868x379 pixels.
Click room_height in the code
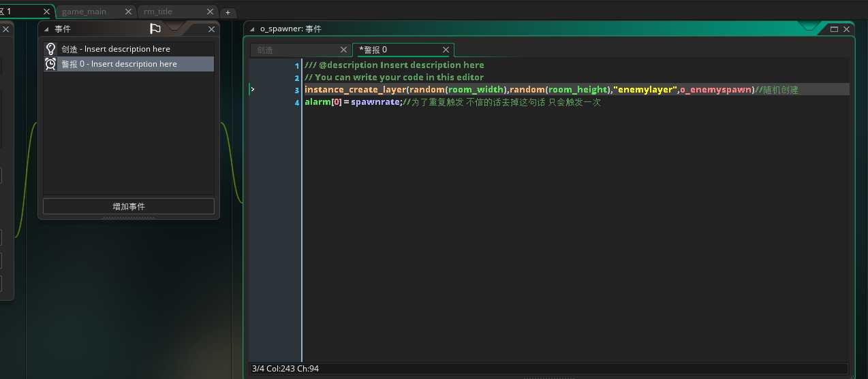click(578, 90)
